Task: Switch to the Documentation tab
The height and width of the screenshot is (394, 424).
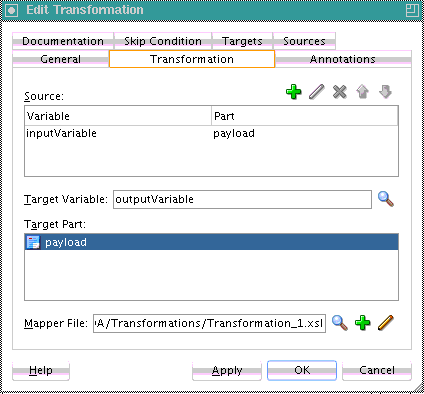Action: point(63,41)
